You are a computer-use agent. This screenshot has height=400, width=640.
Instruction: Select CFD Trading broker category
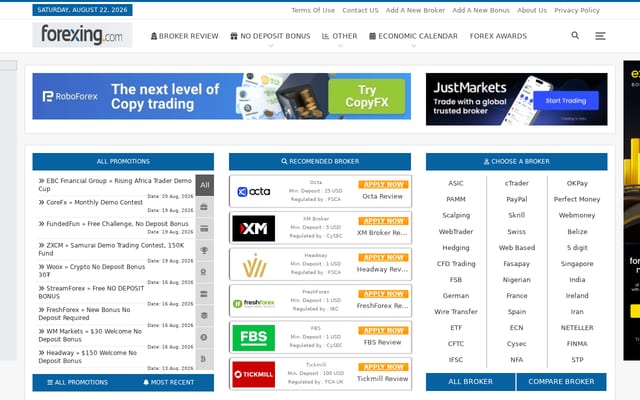click(456, 264)
